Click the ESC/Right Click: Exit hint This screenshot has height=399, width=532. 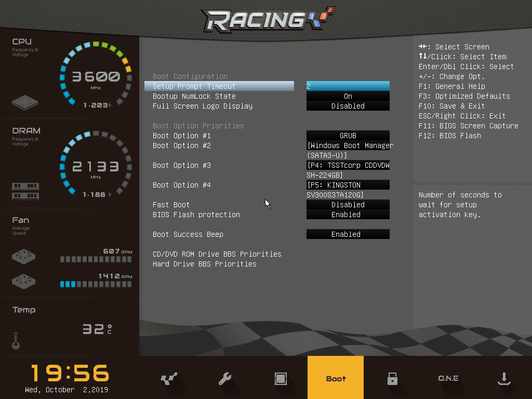[x=462, y=116]
